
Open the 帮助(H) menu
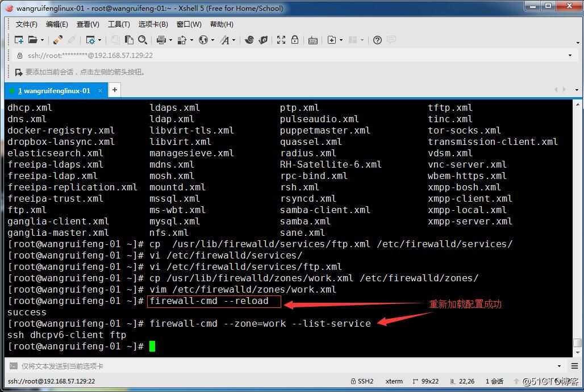click(222, 24)
